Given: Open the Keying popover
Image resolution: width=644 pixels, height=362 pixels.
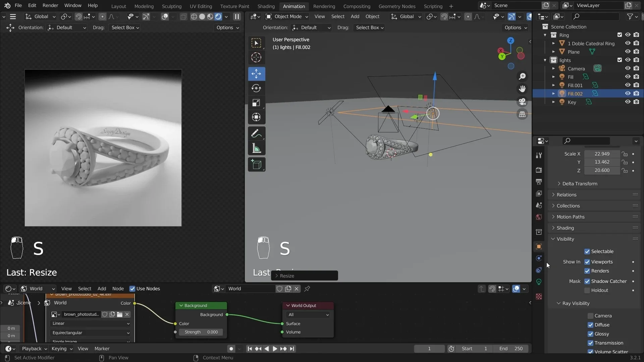Looking at the screenshot, I should [62, 349].
